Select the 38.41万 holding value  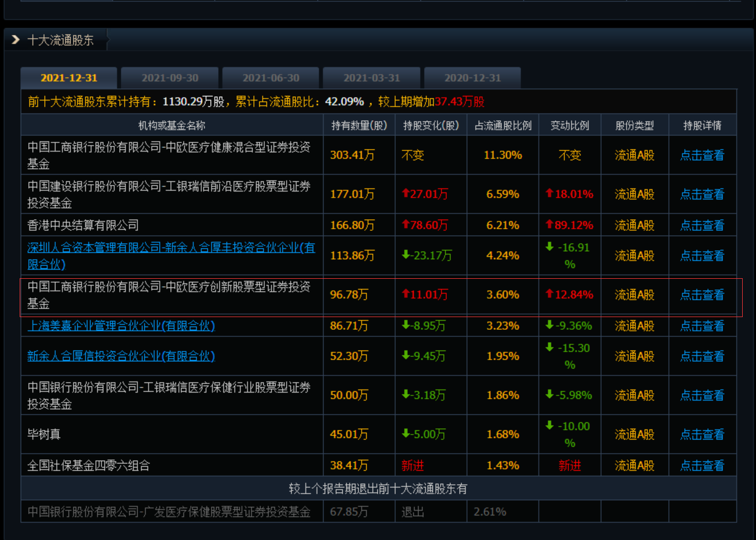[349, 466]
